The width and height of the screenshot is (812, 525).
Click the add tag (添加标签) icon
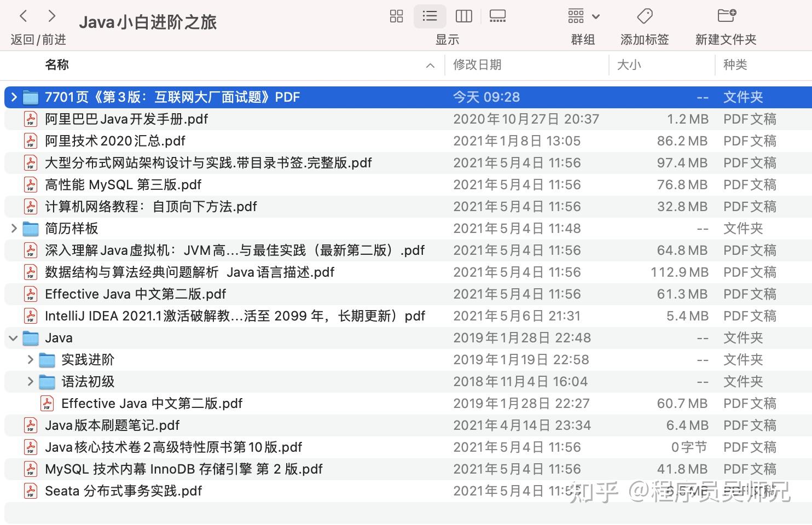(645, 16)
